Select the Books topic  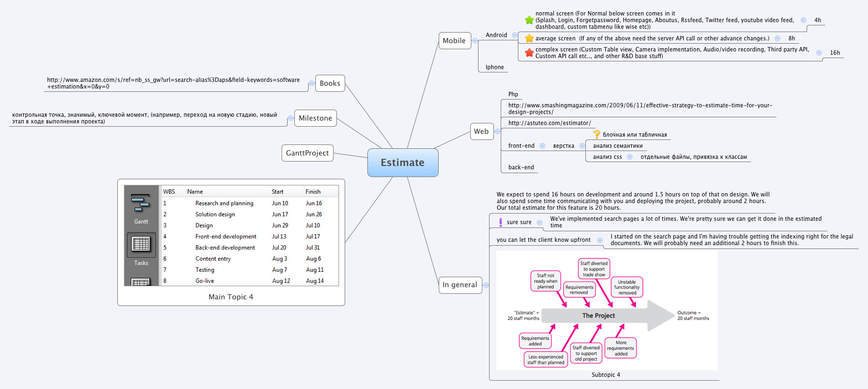click(330, 84)
